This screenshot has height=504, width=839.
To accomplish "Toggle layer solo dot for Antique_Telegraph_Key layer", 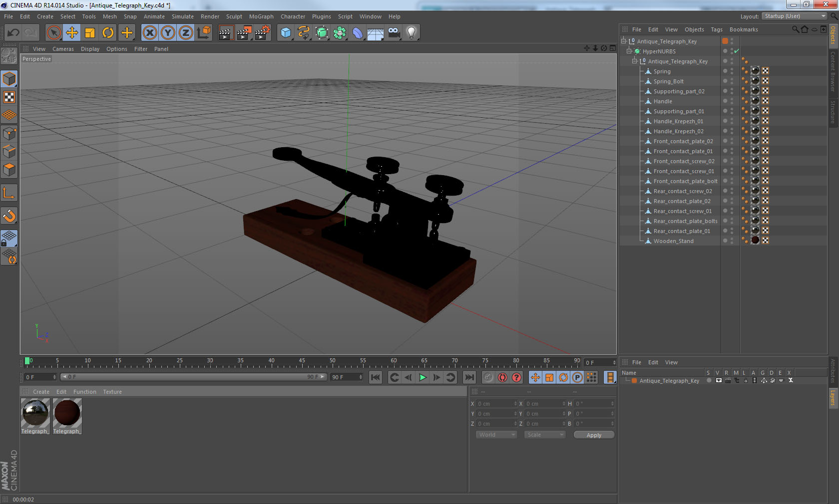I will 709,380.
